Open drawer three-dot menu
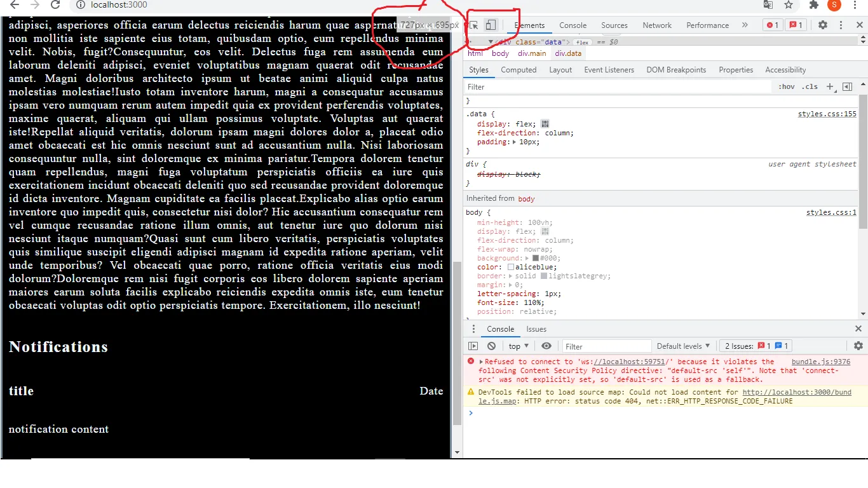 (x=473, y=329)
